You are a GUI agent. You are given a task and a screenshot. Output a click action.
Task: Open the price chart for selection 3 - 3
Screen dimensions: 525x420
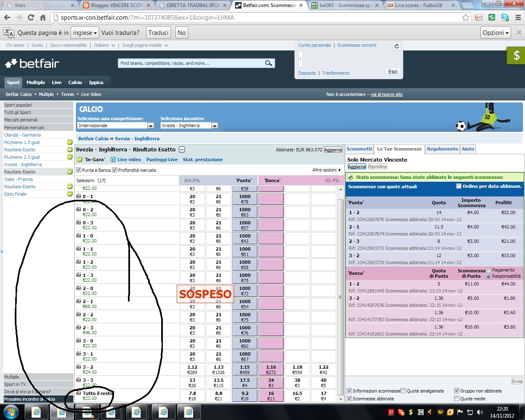click(x=79, y=380)
